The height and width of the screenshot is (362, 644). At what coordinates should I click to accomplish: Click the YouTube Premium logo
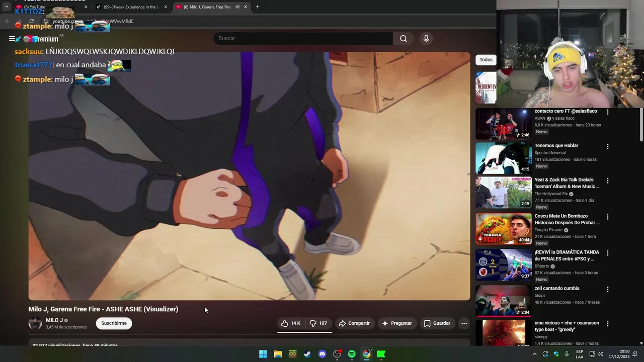coord(41,39)
